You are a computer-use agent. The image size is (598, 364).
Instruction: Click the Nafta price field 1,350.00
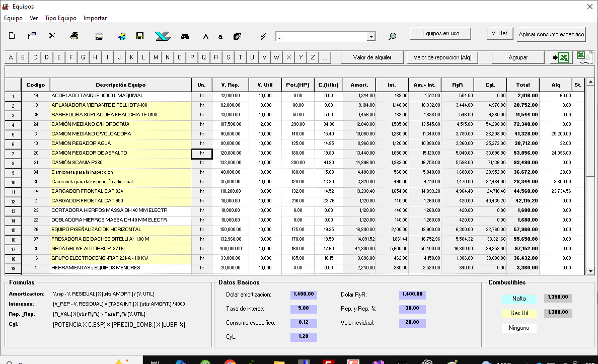(558, 297)
